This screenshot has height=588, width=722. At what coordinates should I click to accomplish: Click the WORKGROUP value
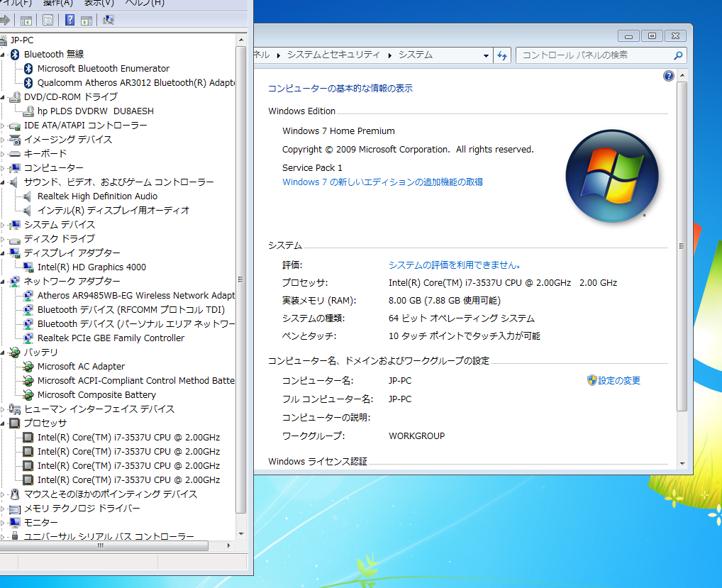pos(417,436)
